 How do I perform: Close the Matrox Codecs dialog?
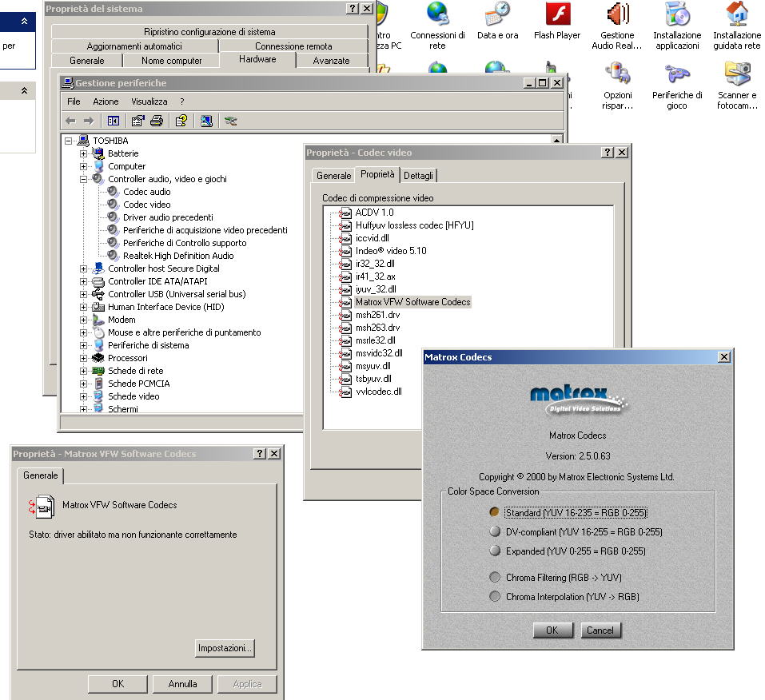[724, 357]
